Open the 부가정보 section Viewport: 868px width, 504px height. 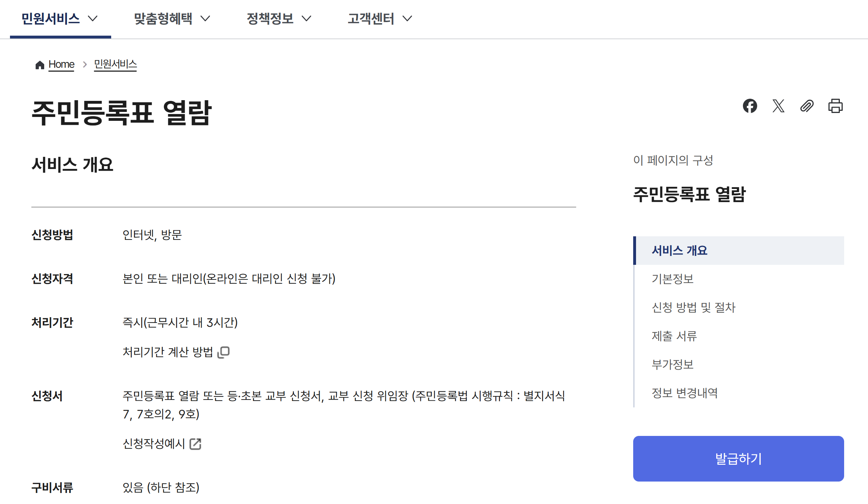tap(672, 364)
